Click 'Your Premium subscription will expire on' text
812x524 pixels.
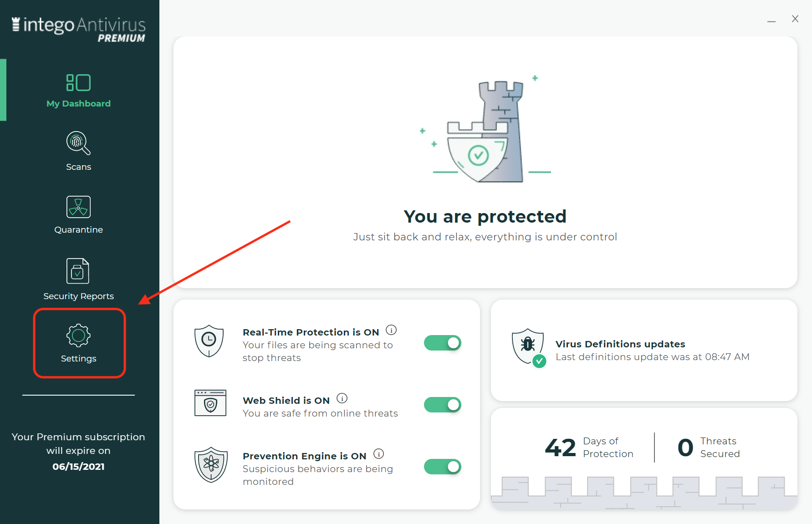pyautogui.click(x=78, y=444)
